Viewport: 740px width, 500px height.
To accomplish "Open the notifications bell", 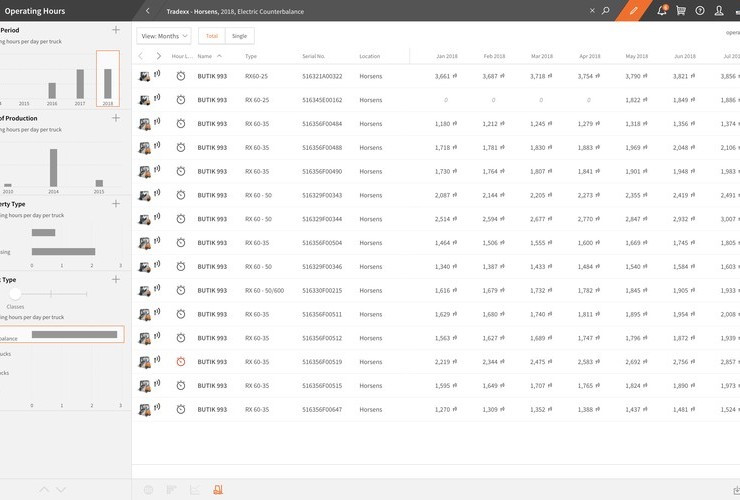I will [x=661, y=11].
